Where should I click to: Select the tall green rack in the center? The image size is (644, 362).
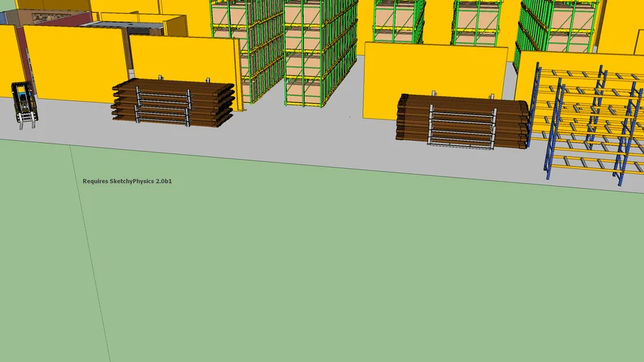[x=320, y=53]
